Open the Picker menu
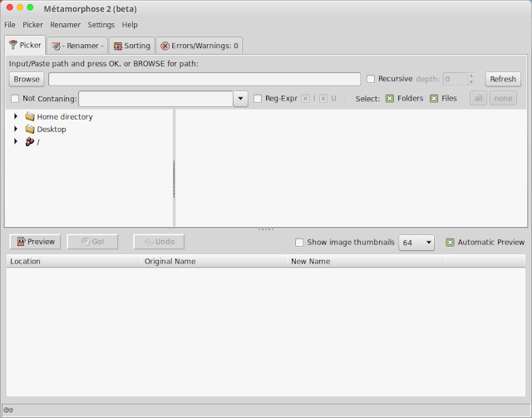Screen dimensions: 532x418 coord(32,25)
